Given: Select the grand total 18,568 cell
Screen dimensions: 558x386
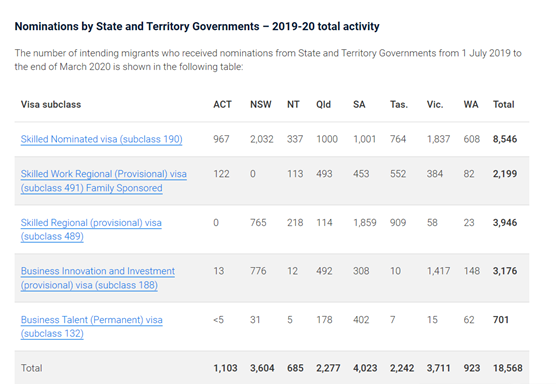Looking at the screenshot, I should [x=507, y=368].
